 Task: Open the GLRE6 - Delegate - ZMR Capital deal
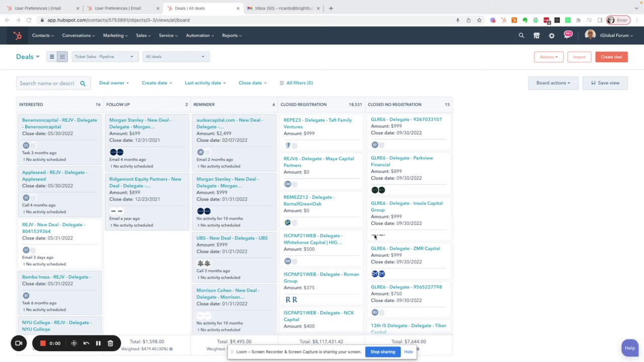tap(406, 248)
